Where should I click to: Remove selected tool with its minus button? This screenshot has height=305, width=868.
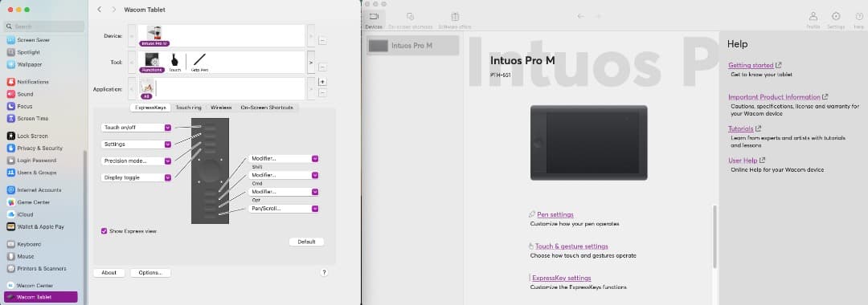point(323,67)
